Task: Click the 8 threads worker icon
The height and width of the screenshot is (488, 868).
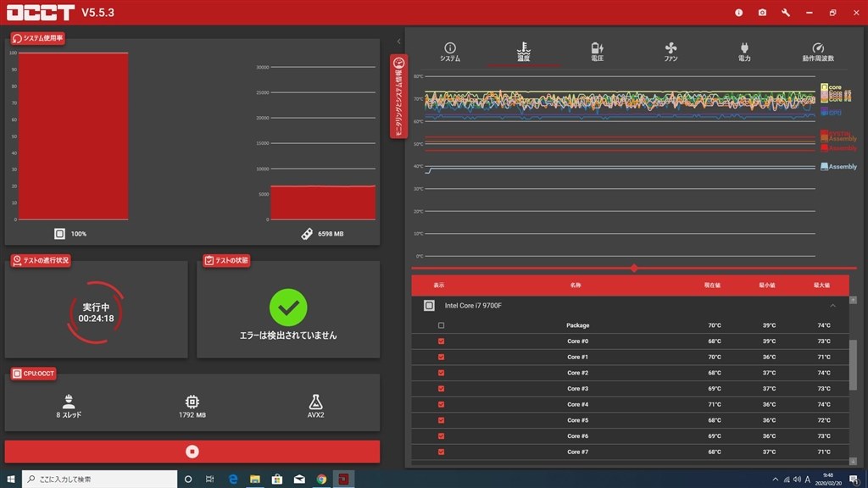Action: tap(69, 401)
